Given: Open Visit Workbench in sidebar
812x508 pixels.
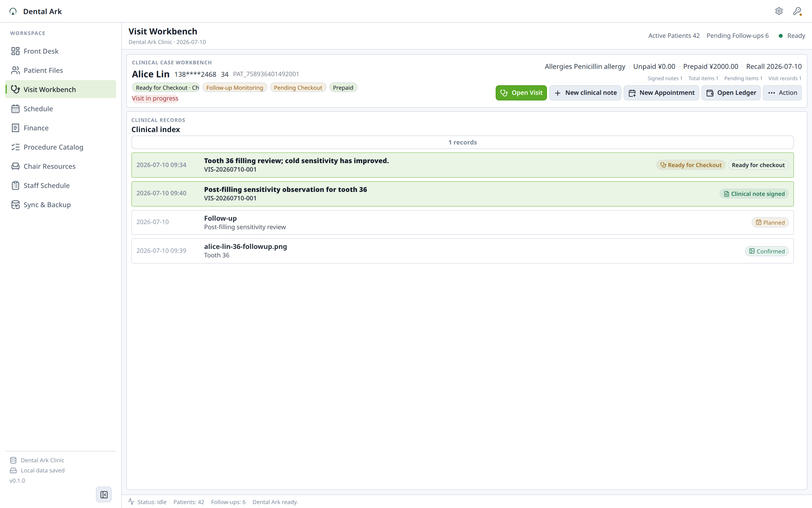Looking at the screenshot, I should point(61,89).
